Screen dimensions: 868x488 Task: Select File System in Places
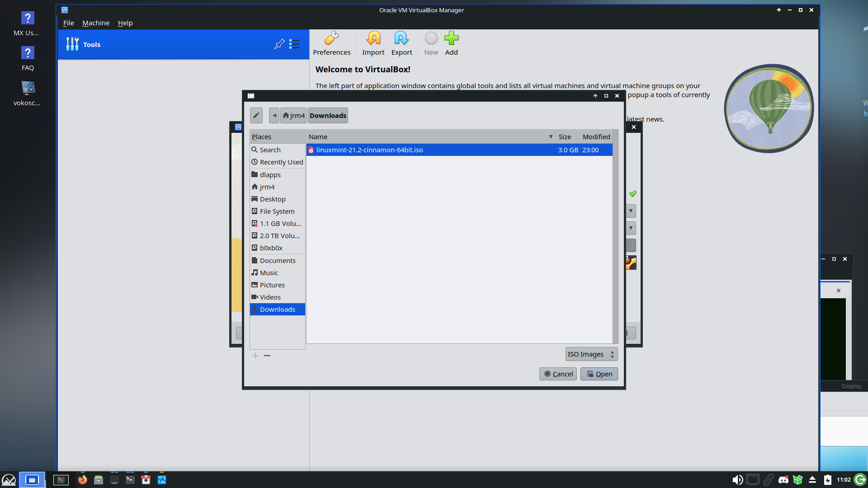[x=277, y=211]
